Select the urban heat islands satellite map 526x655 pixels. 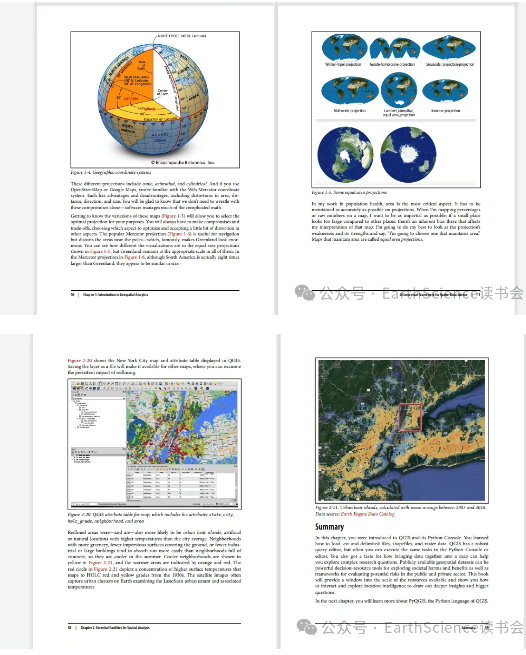(401, 430)
